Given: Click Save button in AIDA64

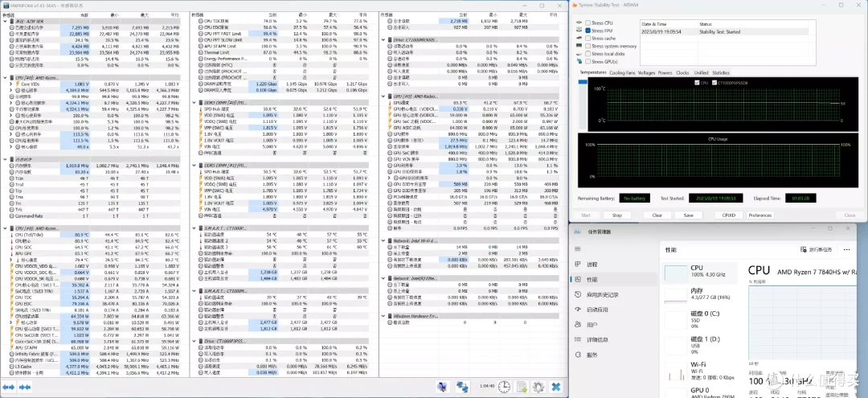Looking at the screenshot, I should click(688, 215).
